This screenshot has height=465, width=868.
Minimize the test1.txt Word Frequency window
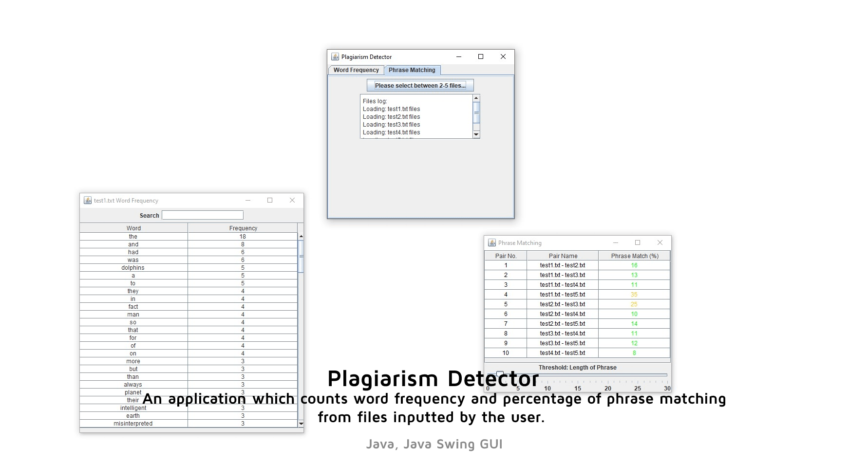click(248, 201)
